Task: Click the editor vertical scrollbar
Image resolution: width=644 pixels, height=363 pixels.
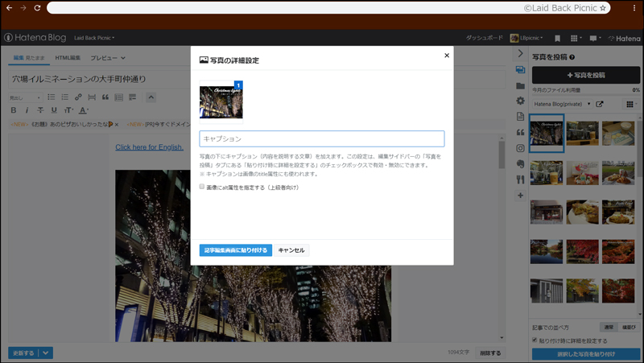Action: [x=502, y=155]
